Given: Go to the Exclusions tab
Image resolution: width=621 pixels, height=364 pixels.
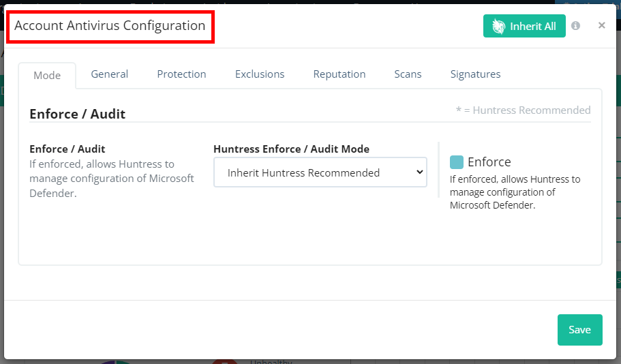Looking at the screenshot, I should click(260, 74).
